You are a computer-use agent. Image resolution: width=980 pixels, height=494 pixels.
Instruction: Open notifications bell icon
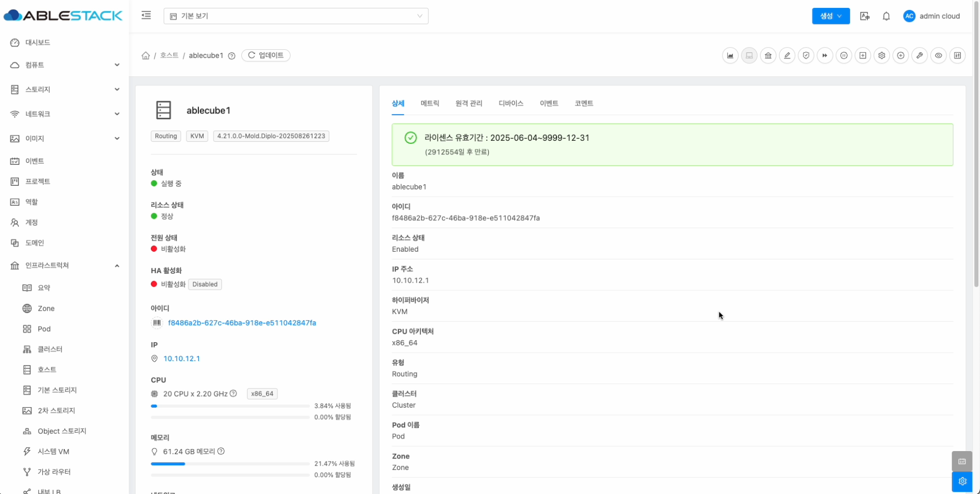coord(886,16)
